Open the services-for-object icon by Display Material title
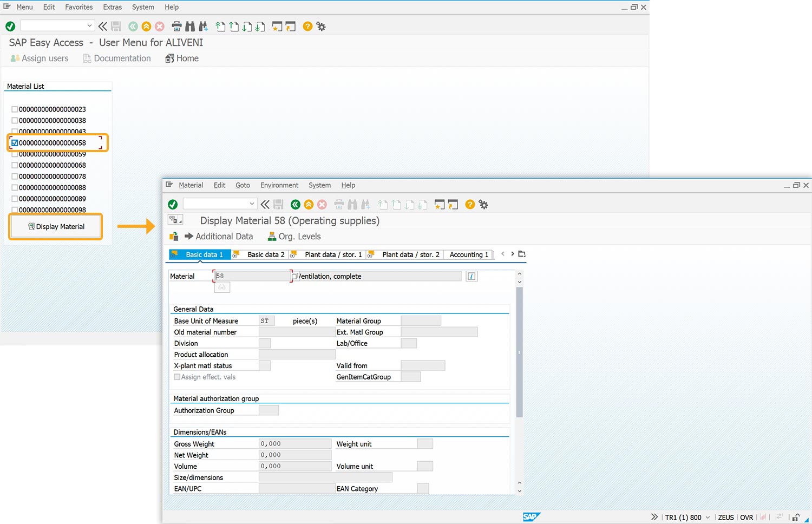 (x=175, y=220)
